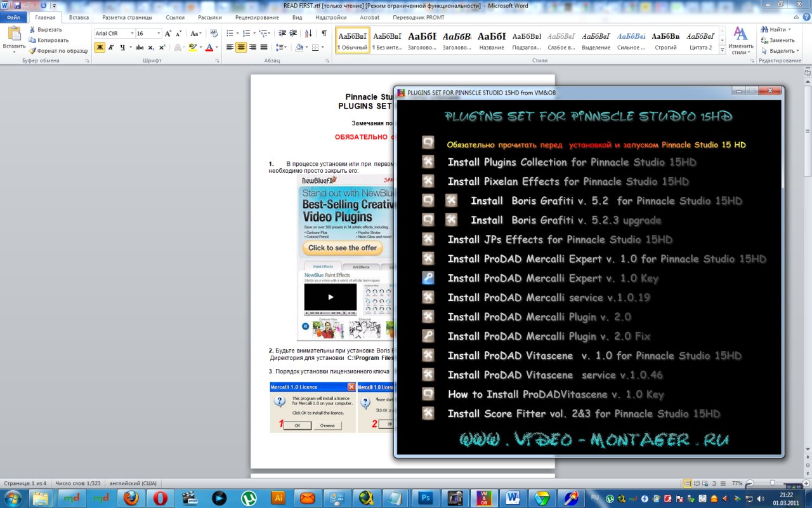Open Illustrator from the taskbar
812x508 pixels.
[x=277, y=497]
